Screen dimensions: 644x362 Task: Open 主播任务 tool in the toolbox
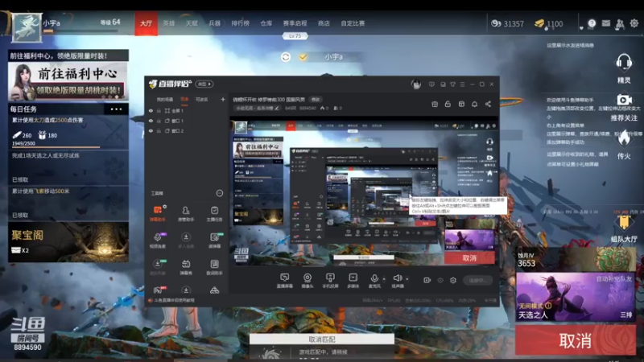(214, 213)
